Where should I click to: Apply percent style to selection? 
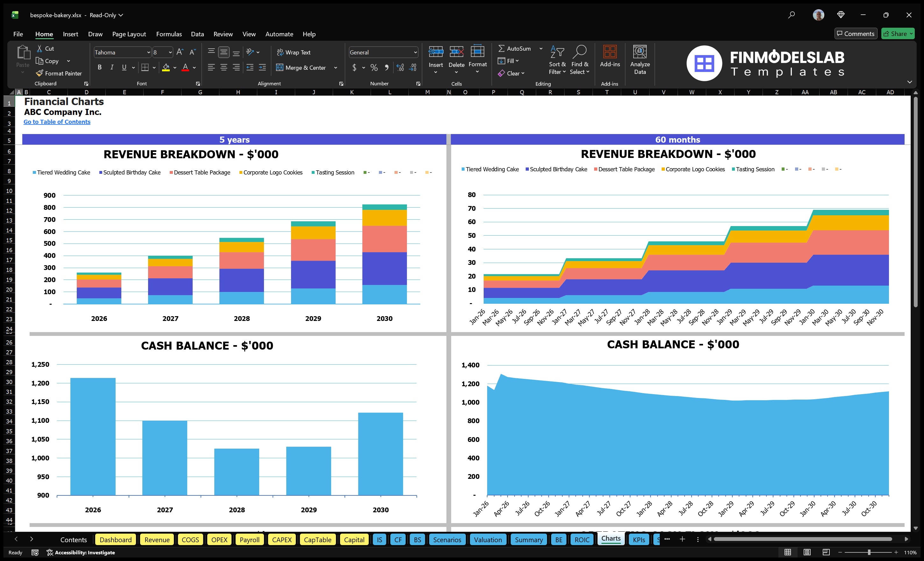point(373,67)
